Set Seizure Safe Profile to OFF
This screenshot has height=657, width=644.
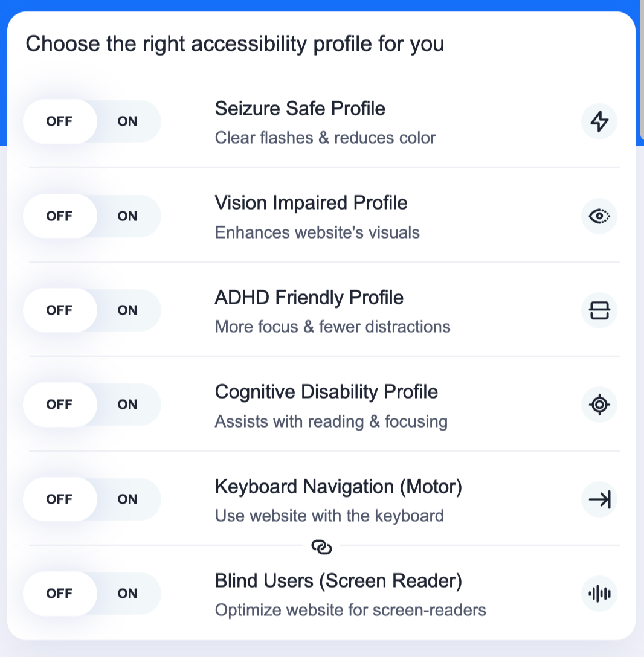click(x=59, y=121)
